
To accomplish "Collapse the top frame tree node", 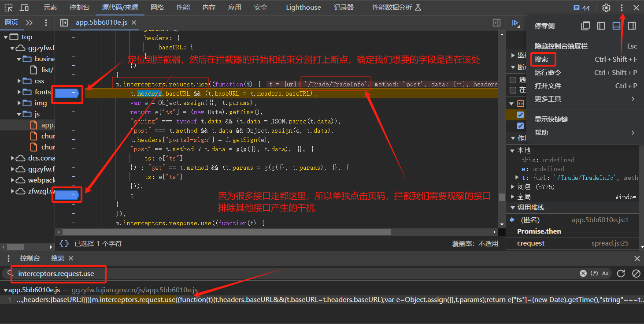I will pyautogui.click(x=6, y=37).
